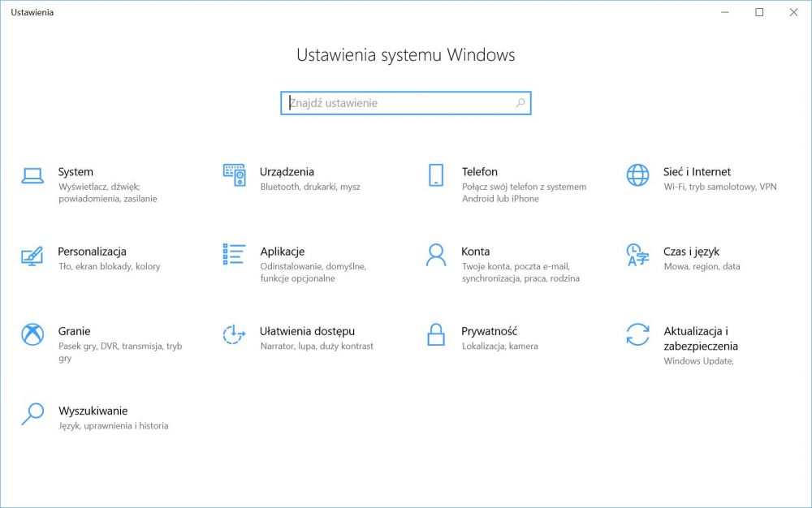Open Urządzenia settings label
The width and height of the screenshot is (812, 508).
[287, 172]
